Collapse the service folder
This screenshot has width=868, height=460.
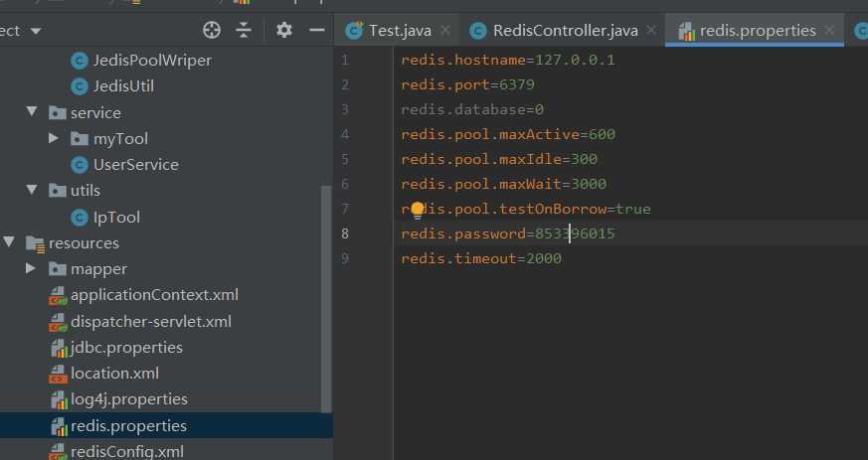point(32,112)
